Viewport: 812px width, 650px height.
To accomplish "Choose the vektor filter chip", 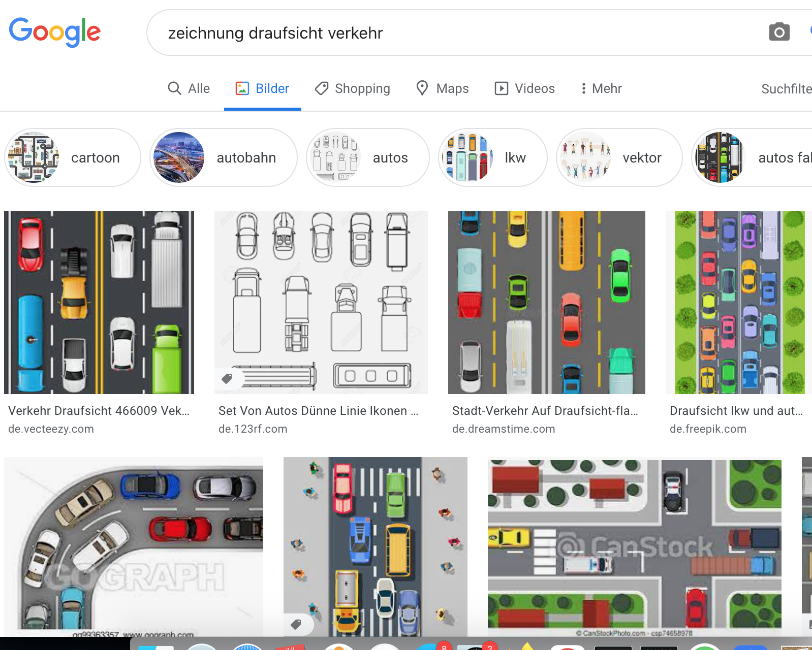I will 619,157.
